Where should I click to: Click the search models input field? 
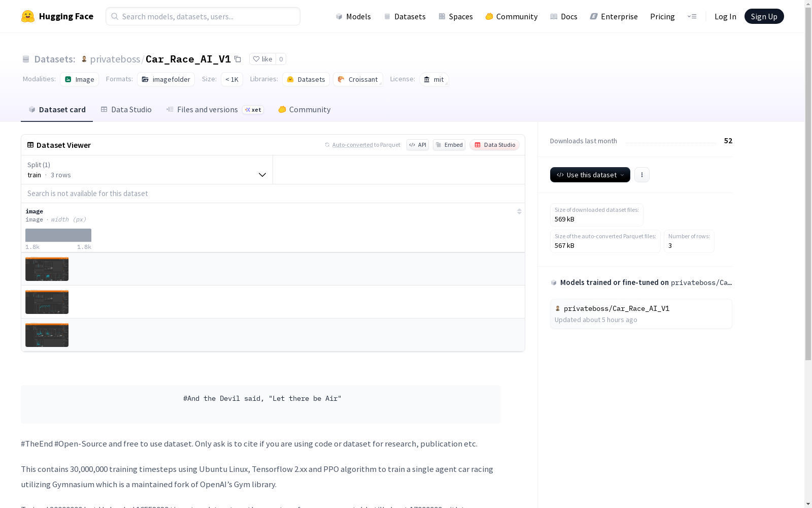click(x=203, y=16)
